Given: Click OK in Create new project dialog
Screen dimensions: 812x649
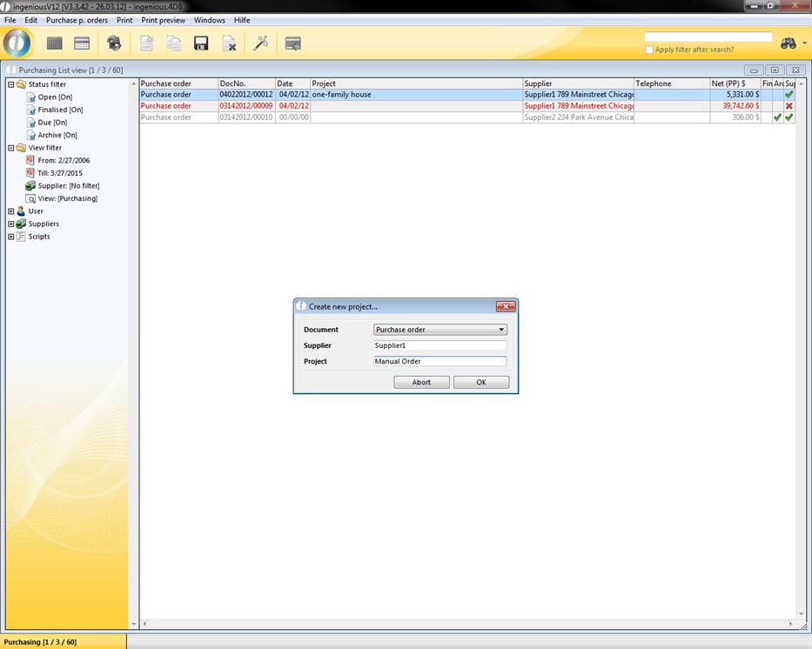Looking at the screenshot, I should (x=480, y=382).
